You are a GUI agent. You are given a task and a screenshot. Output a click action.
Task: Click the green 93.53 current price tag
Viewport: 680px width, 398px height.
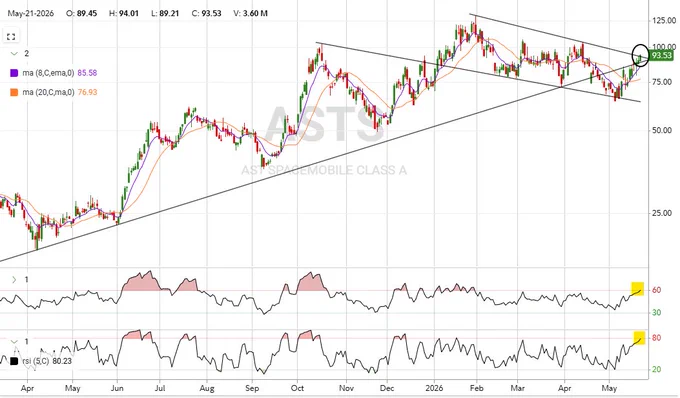tap(661, 55)
